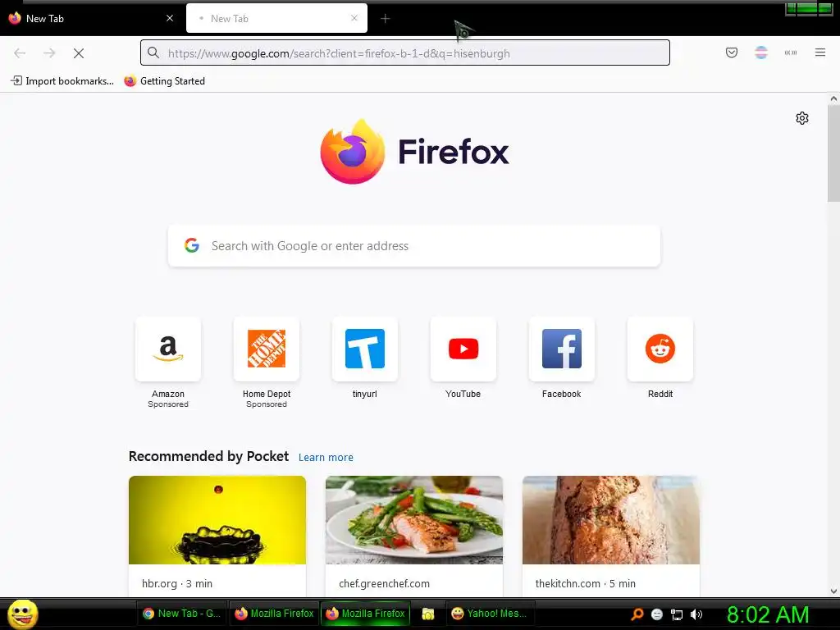Screen dimensions: 840x630
Task: Open the Getting Started bookmark
Action: pyautogui.click(x=164, y=81)
